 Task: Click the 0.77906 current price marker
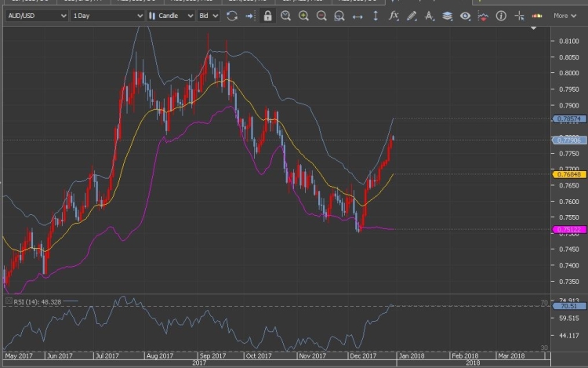point(568,140)
